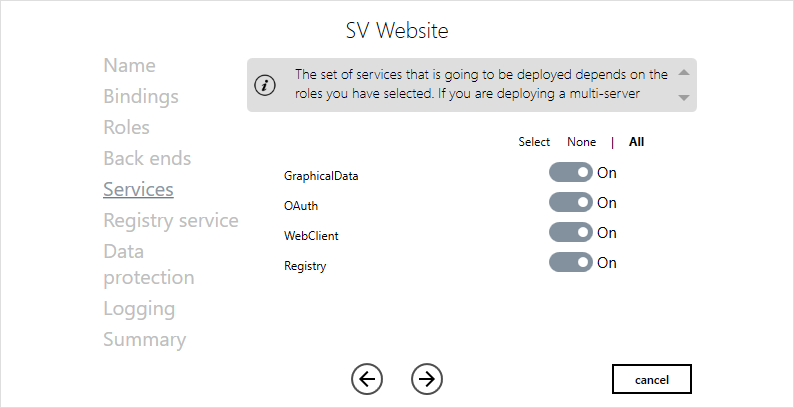This screenshot has height=408, width=794.
Task: Open the Logging wizard step
Action: point(139,309)
